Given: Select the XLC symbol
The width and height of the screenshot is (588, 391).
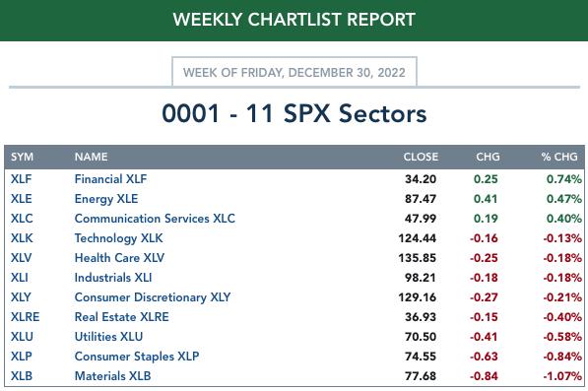Looking at the screenshot, I should click(x=22, y=219).
